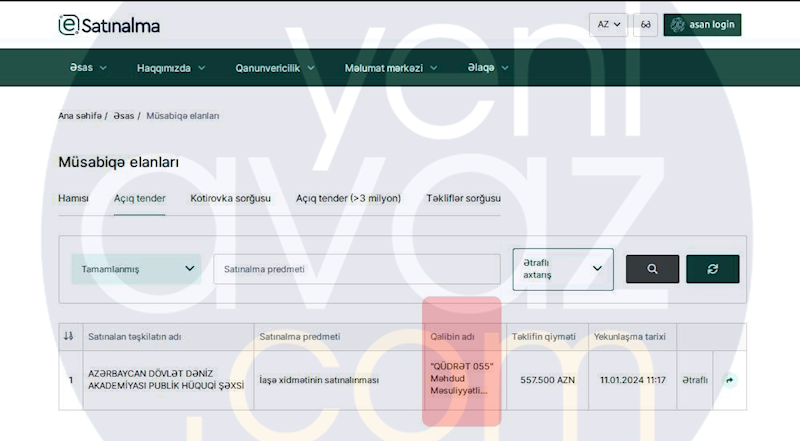Select the Açıq tender tab
Screen dimensions: 800x441
coord(139,198)
